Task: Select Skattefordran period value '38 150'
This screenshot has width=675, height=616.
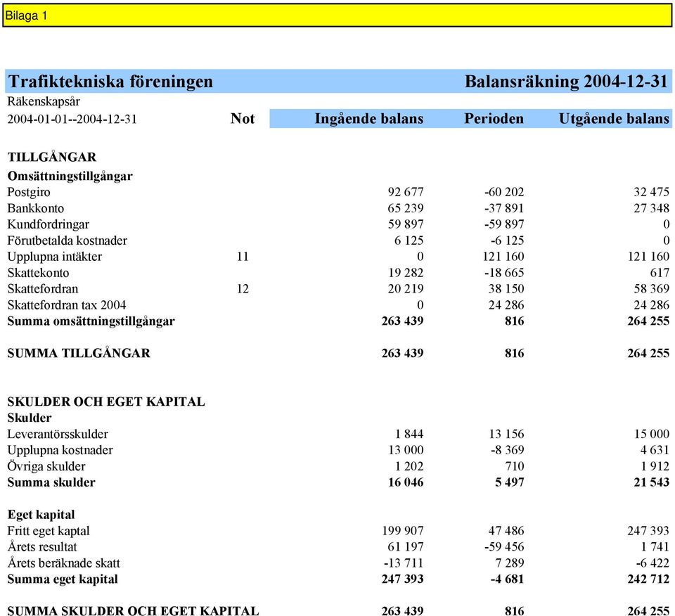Action: [x=506, y=289]
